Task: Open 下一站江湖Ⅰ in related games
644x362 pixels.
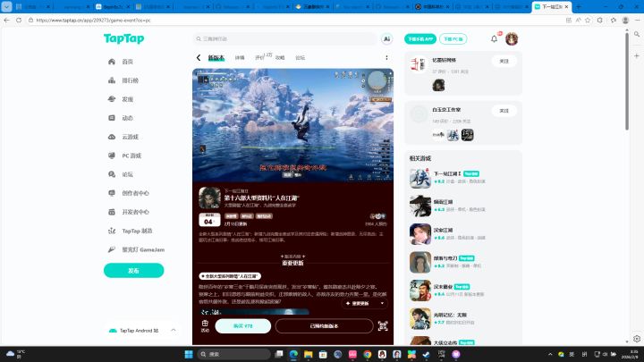Action: click(x=463, y=178)
